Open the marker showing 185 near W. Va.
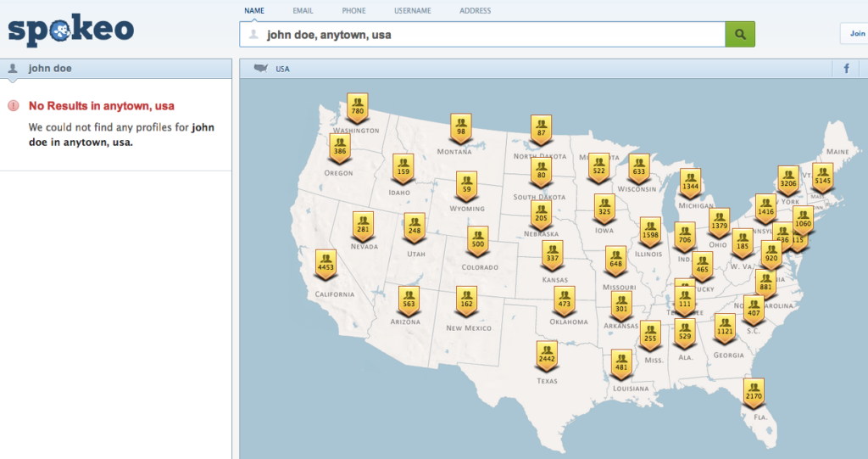 tap(743, 243)
